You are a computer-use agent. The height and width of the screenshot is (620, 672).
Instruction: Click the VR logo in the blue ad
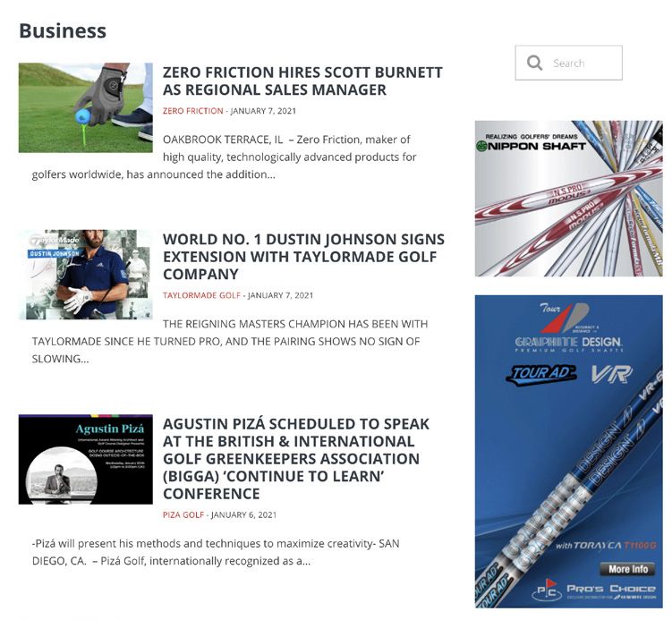click(611, 374)
